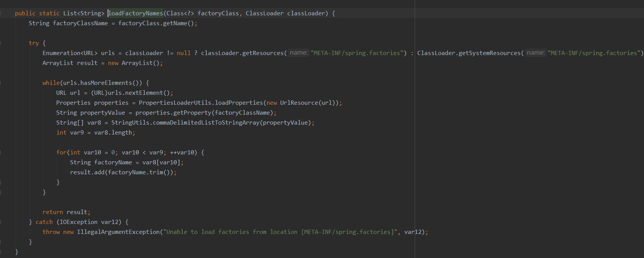The width and height of the screenshot is (644, 258).
Task: Click the ++var10 increment expression
Action: 182,153
